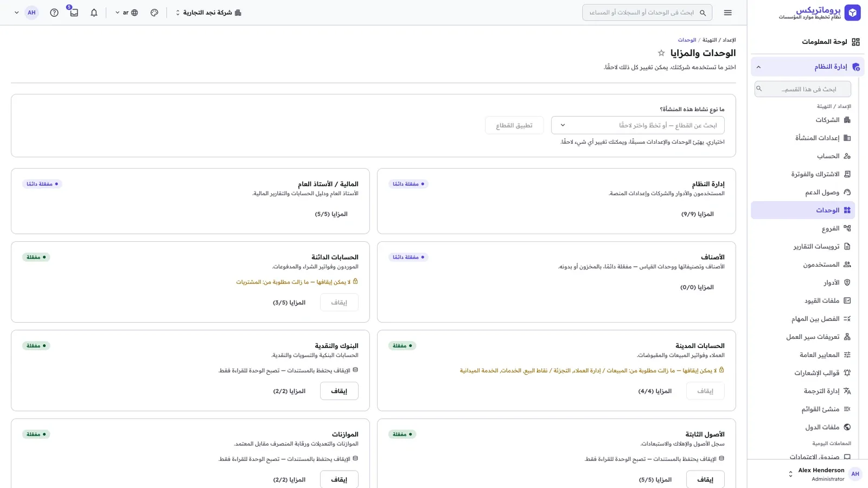Open تعريفات سير العمل sidebar item
Screen dimensions: 868x488
[x=803, y=337]
